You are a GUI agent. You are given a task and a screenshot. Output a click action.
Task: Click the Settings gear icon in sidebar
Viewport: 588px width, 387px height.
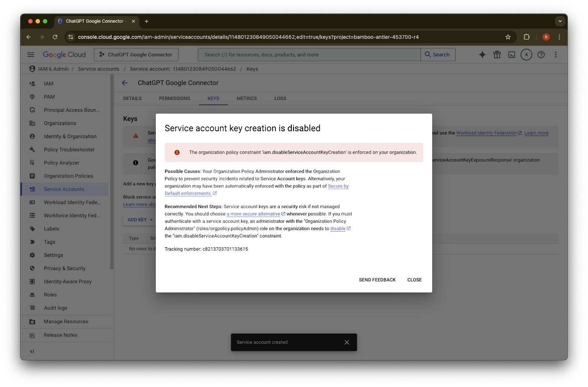(32, 255)
